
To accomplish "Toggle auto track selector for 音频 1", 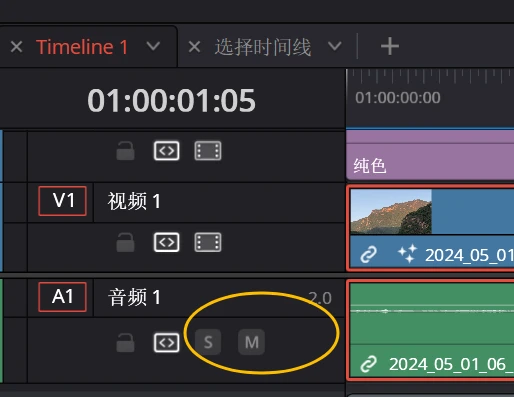I will 167,343.
